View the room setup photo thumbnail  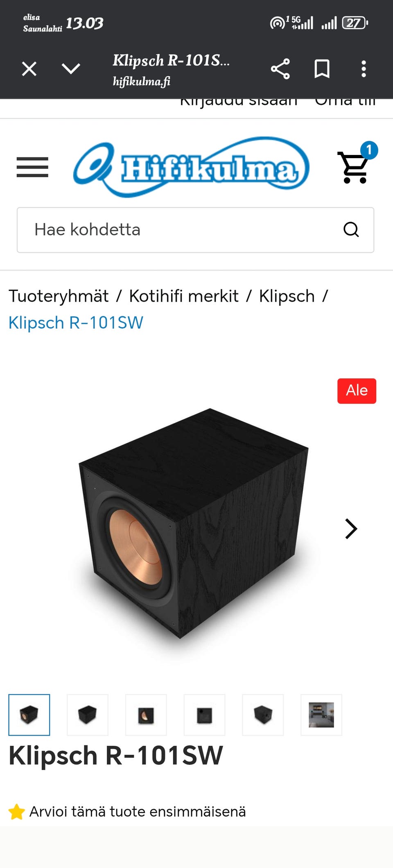pos(321,715)
